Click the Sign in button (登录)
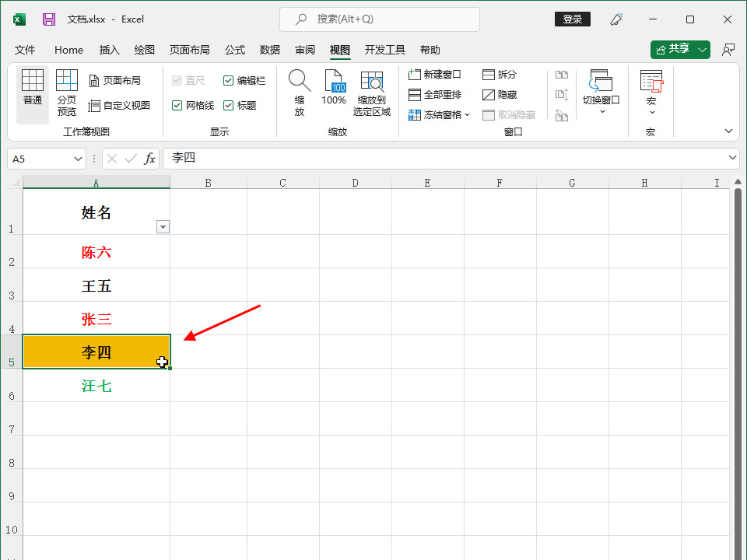 (573, 19)
